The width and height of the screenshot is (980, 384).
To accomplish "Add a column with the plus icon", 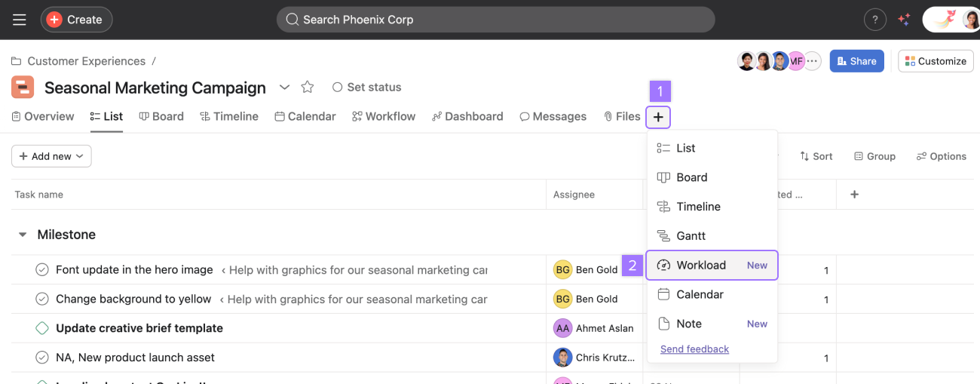I will (x=854, y=195).
